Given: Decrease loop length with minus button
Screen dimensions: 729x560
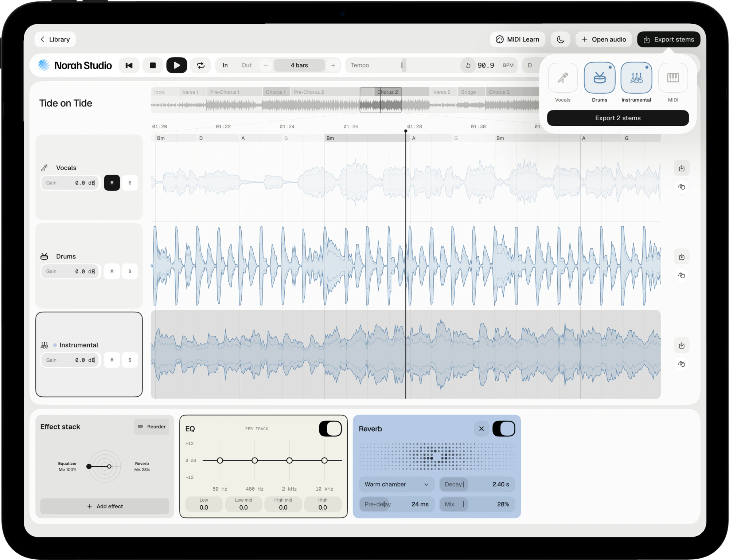Looking at the screenshot, I should (266, 65).
